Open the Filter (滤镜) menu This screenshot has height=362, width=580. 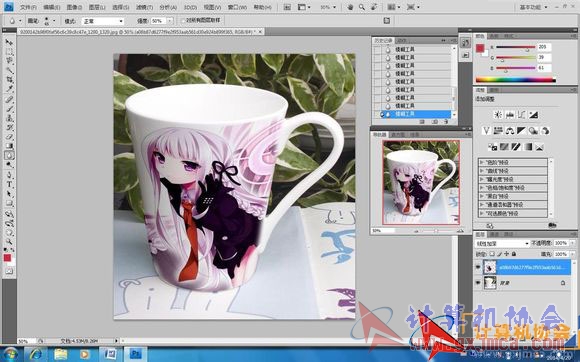coord(144,7)
